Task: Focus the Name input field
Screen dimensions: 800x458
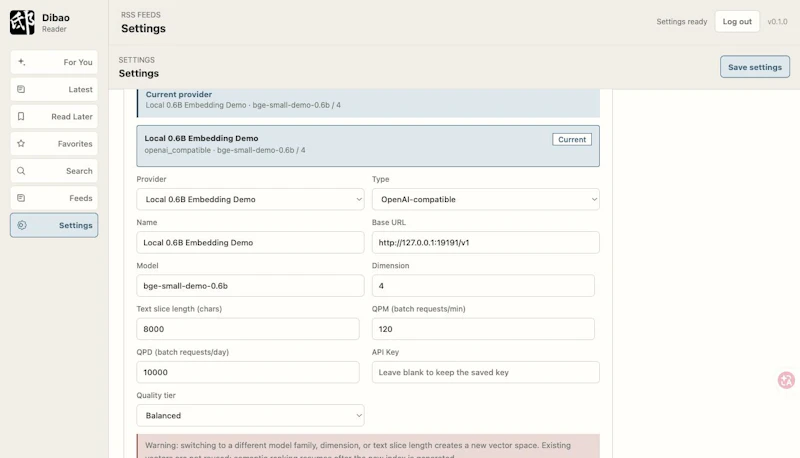Action: (250, 243)
